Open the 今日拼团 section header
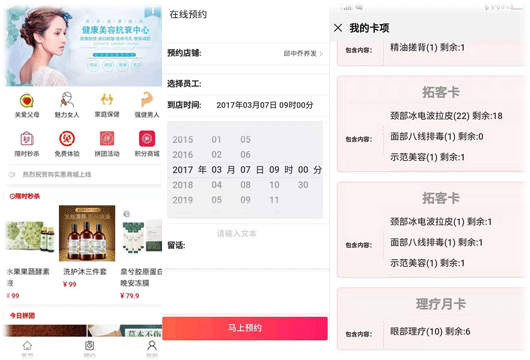Screen dimensions: 530x360 (22, 316)
